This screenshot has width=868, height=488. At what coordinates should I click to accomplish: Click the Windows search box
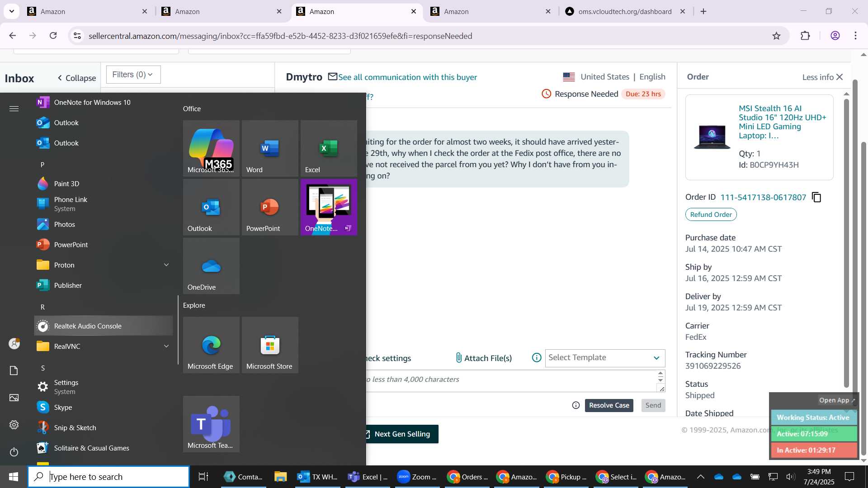[108, 477]
